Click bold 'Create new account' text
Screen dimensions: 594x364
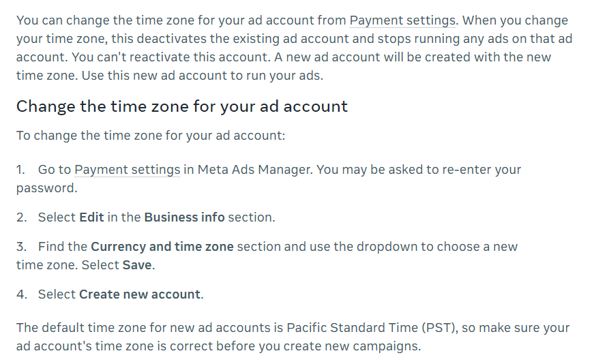140,294
